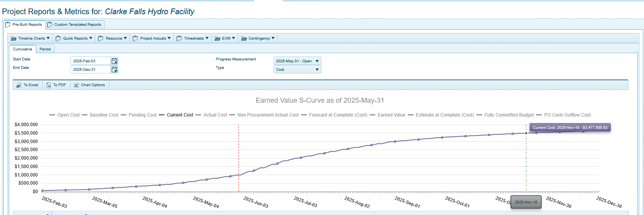The height and width of the screenshot is (215, 644).
Task: Click the 2025-Nov-18 data point on curve
Action: click(526, 133)
